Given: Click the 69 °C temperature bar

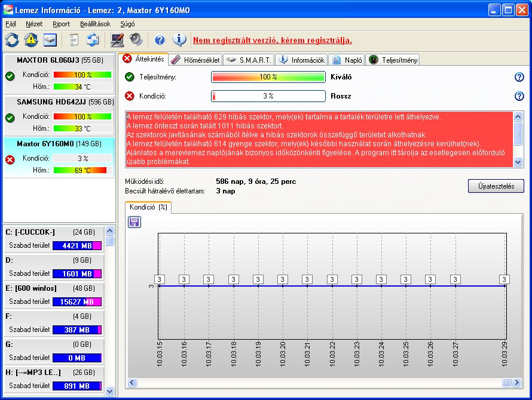Looking at the screenshot, I should coord(82,170).
